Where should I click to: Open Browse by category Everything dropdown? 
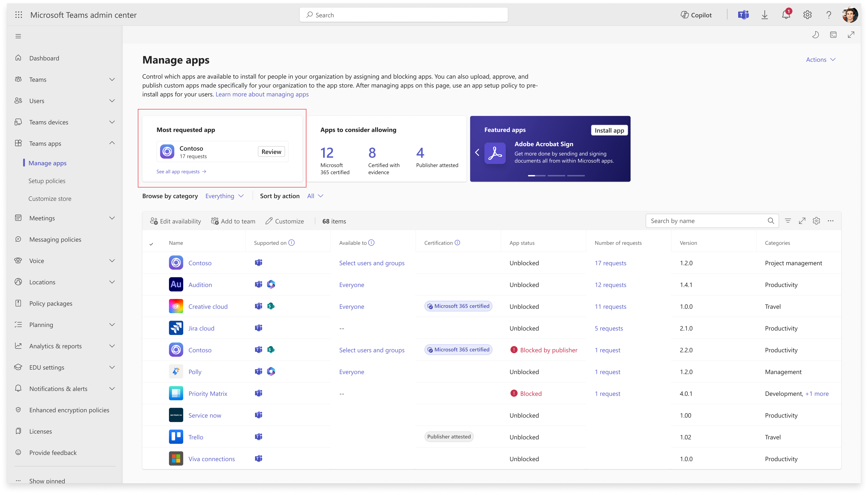pyautogui.click(x=224, y=196)
